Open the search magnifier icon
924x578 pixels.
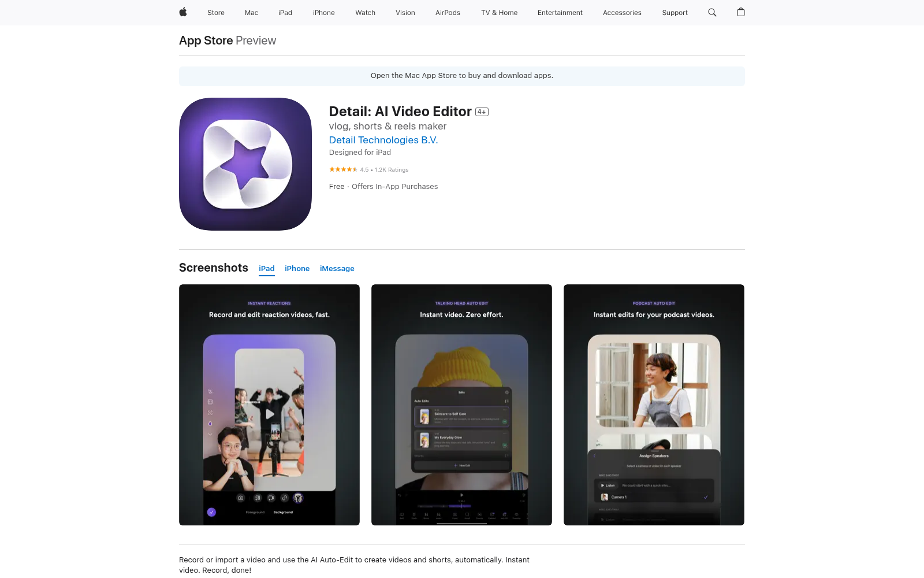coord(712,12)
